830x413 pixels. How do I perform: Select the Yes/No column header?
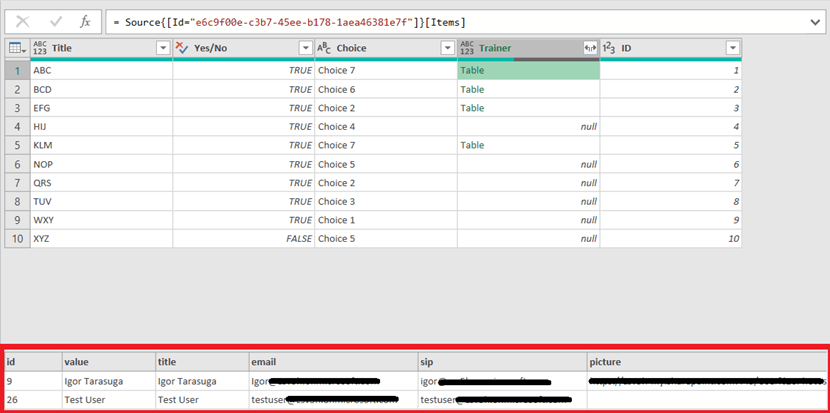[243, 48]
